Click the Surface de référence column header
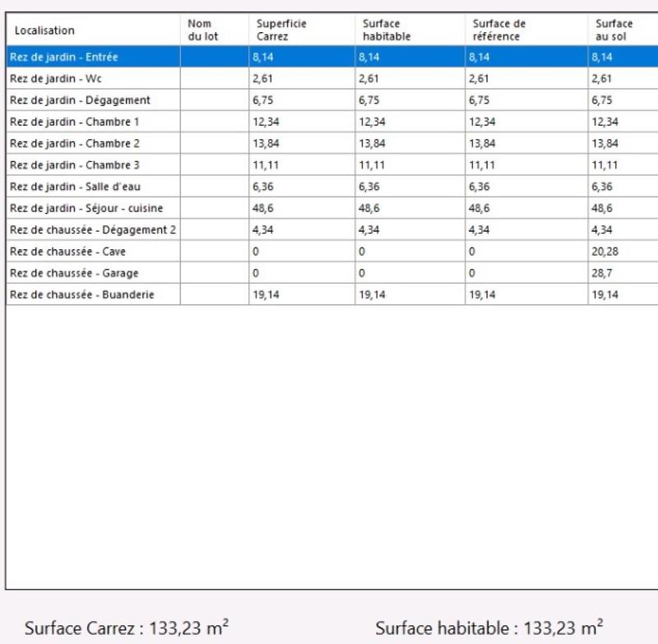 coord(498,30)
